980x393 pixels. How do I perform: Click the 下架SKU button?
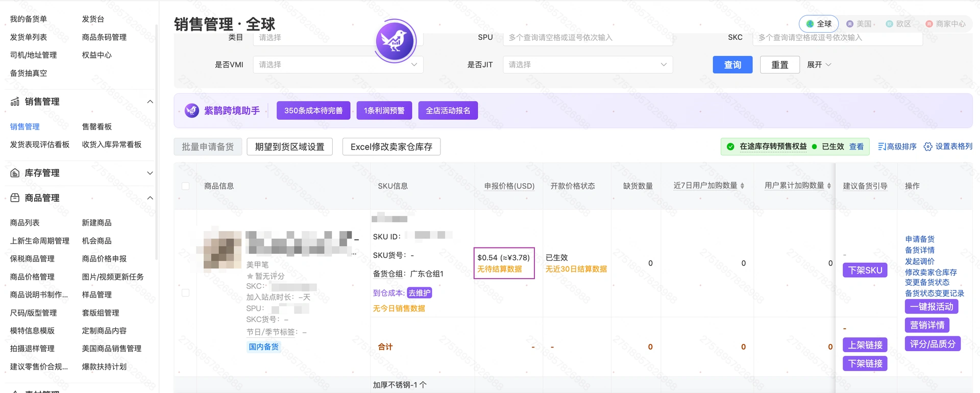pyautogui.click(x=865, y=270)
